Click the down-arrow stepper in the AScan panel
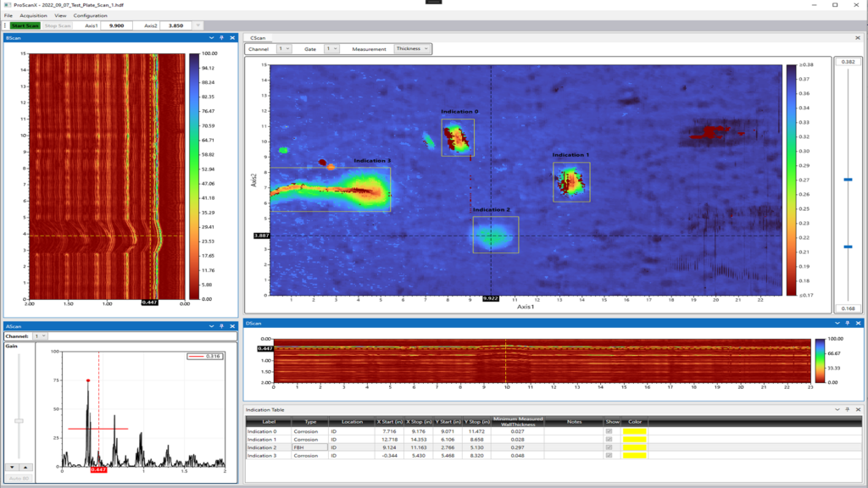This screenshot has width=868, height=488. pyautogui.click(x=12, y=467)
